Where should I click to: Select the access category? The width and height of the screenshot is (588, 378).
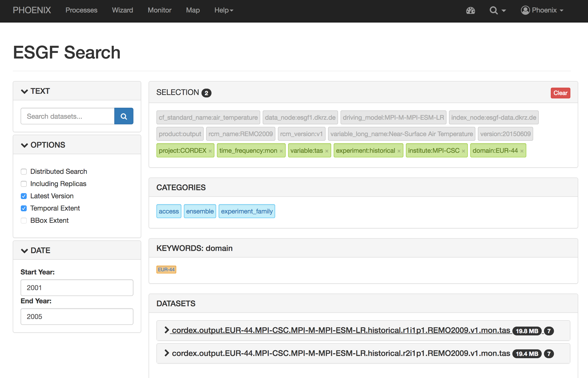[x=169, y=211]
